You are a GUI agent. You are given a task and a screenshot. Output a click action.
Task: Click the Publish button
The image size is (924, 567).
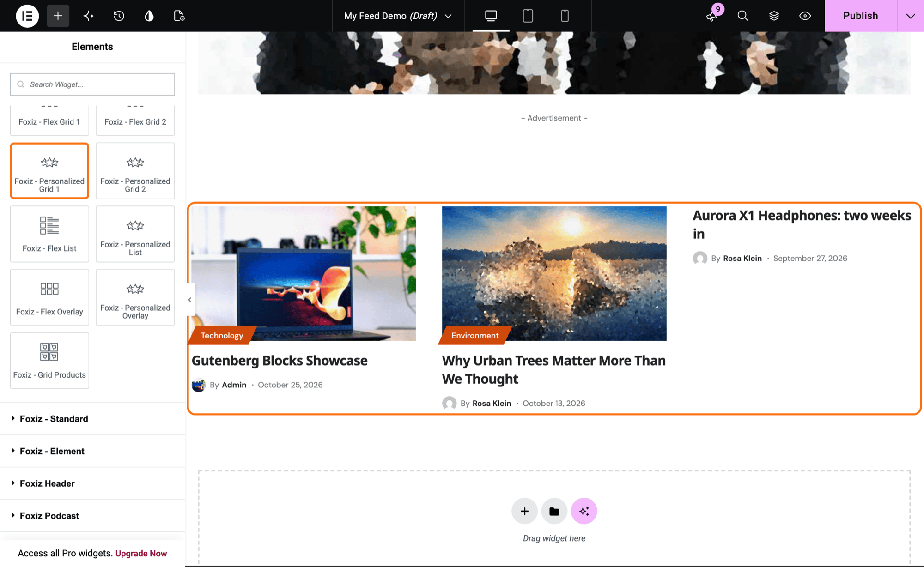pyautogui.click(x=861, y=16)
